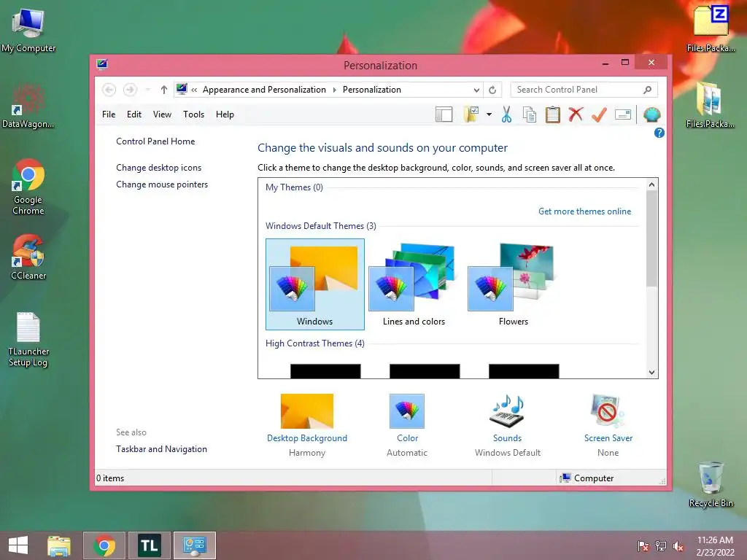Screen dimensions: 747x560
Task: Open the Edit menu
Action: point(134,114)
